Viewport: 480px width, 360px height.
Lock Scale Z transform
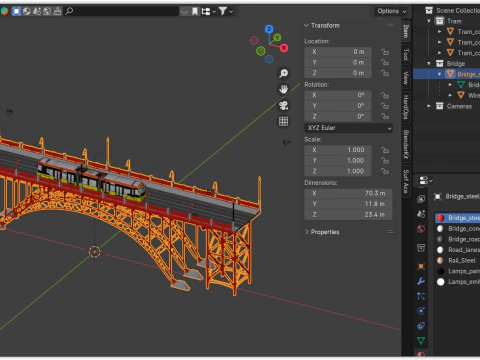tap(385, 171)
